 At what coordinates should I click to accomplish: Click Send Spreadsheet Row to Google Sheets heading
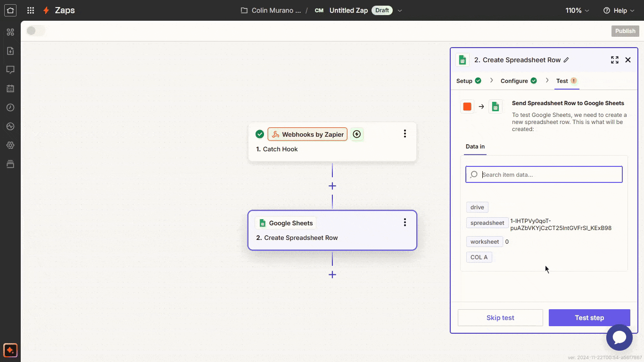(568, 103)
